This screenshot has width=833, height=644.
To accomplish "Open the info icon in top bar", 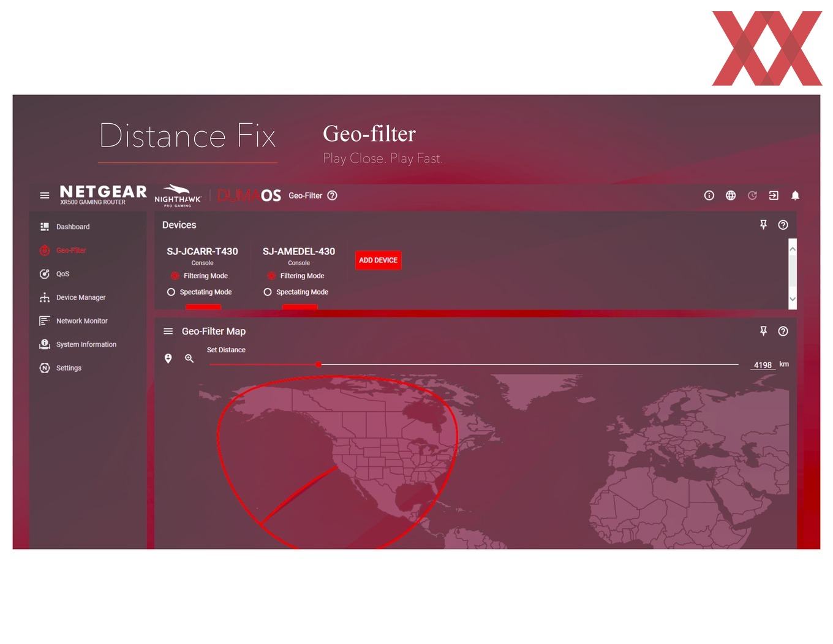I will point(709,195).
